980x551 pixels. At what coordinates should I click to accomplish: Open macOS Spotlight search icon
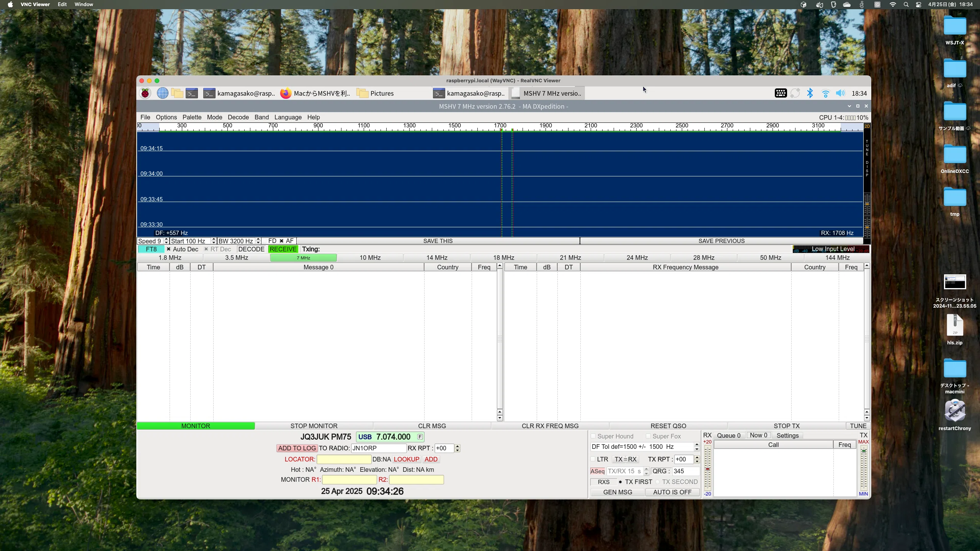click(x=906, y=5)
